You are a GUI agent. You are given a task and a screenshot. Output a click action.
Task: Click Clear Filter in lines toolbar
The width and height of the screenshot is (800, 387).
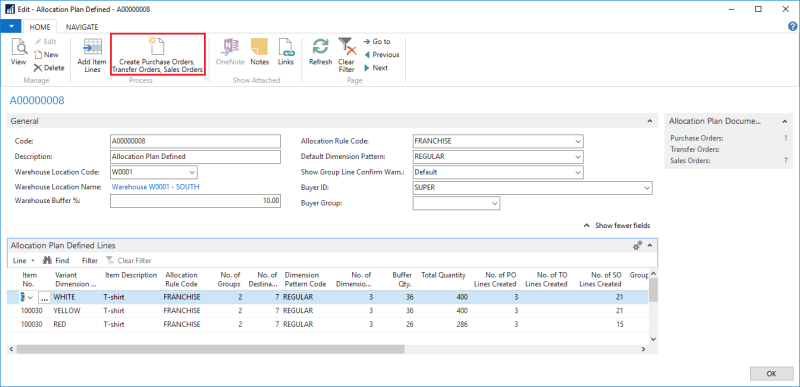coord(129,261)
